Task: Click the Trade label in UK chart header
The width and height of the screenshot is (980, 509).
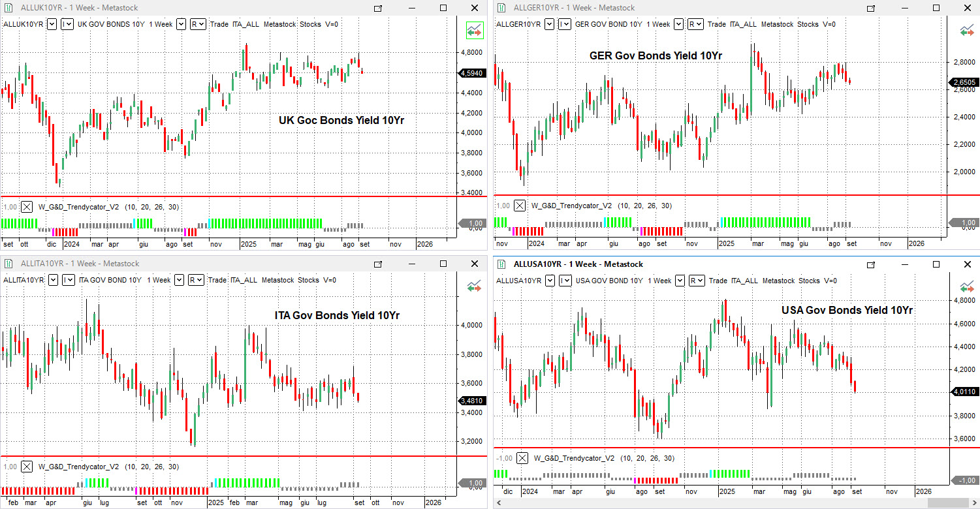Action: pyautogui.click(x=219, y=24)
